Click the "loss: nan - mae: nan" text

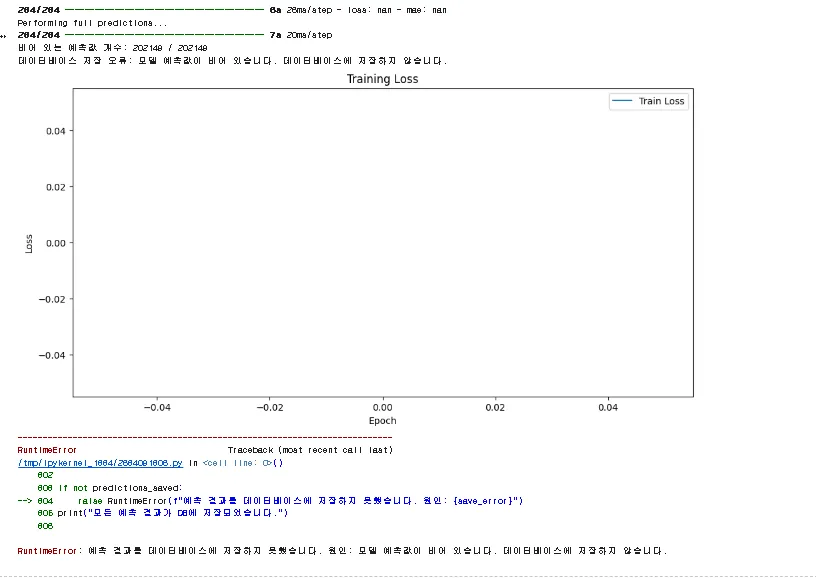399,10
